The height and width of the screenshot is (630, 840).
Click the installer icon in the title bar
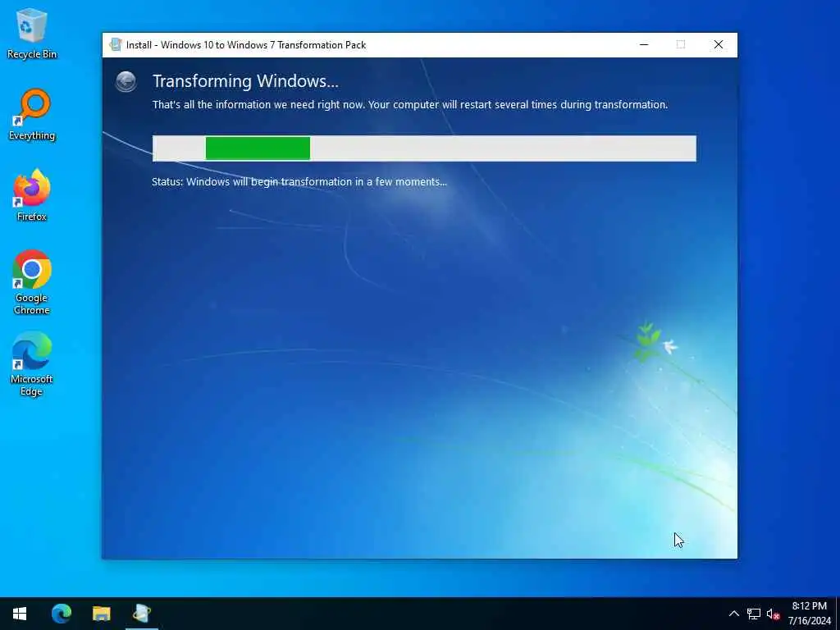[115, 44]
